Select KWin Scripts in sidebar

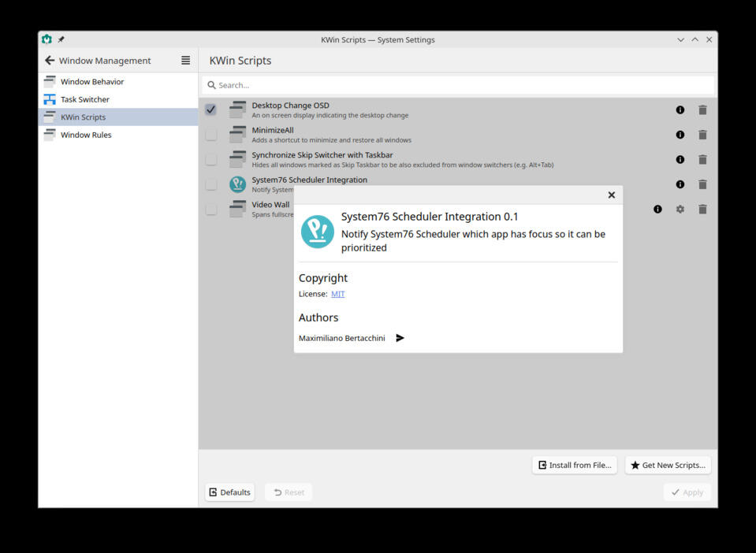click(118, 117)
